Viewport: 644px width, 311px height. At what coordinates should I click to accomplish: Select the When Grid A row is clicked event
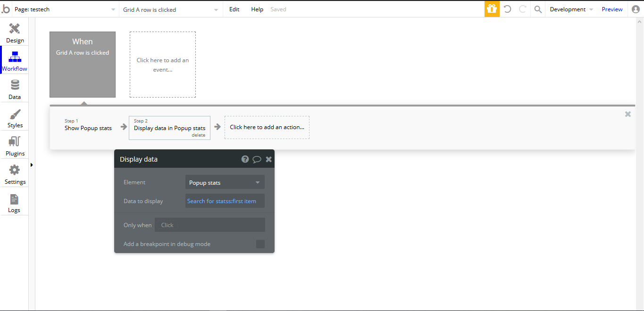tap(83, 65)
